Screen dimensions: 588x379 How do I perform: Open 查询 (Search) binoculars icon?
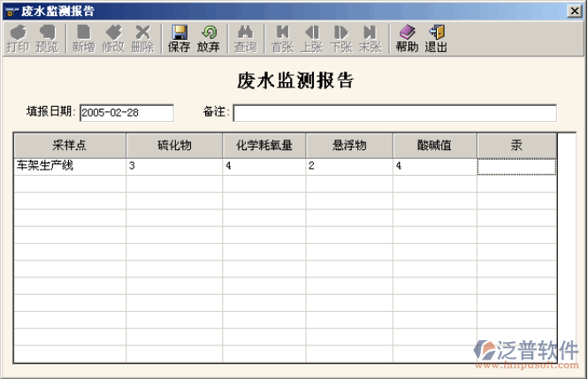246,39
